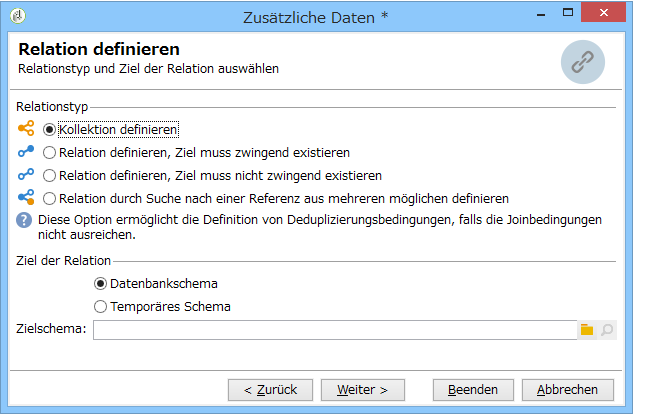Click the blue-orange reference search relation icon
Viewport: 651px width, 420px height.
[26, 197]
